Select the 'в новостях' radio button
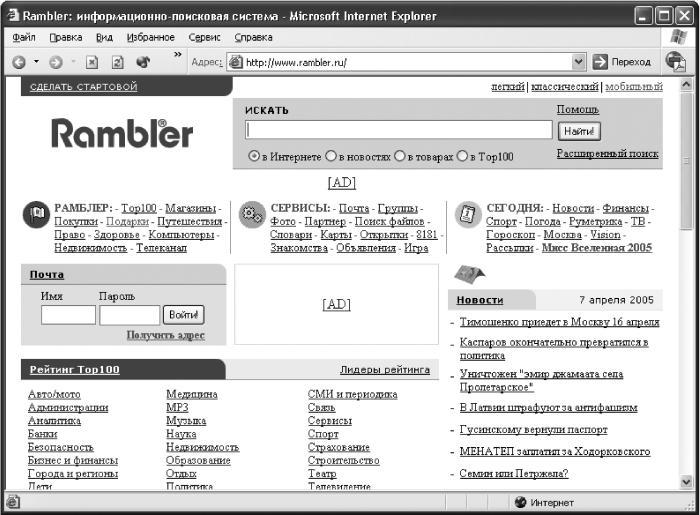The image size is (700, 515). coord(330,156)
